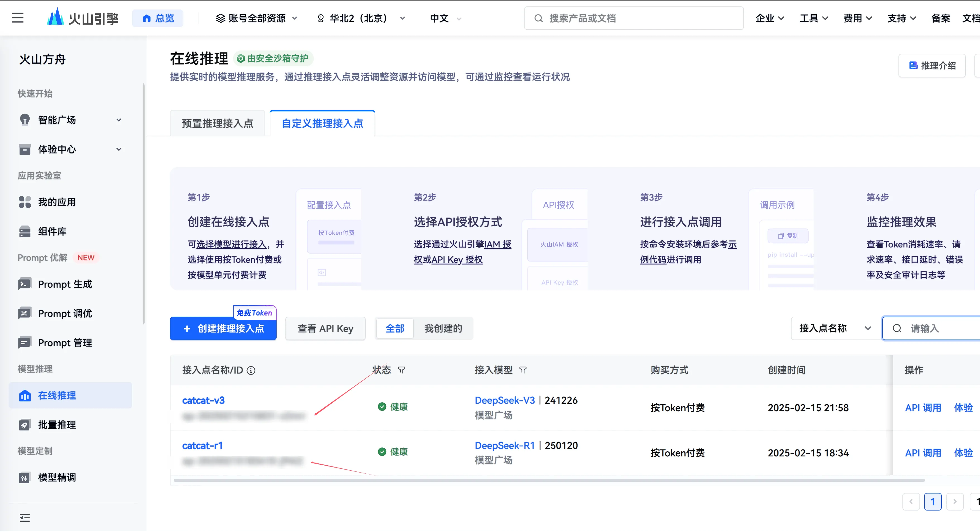The width and height of the screenshot is (980, 532).
Task: Open the 备案 menu item
Action: click(x=940, y=18)
